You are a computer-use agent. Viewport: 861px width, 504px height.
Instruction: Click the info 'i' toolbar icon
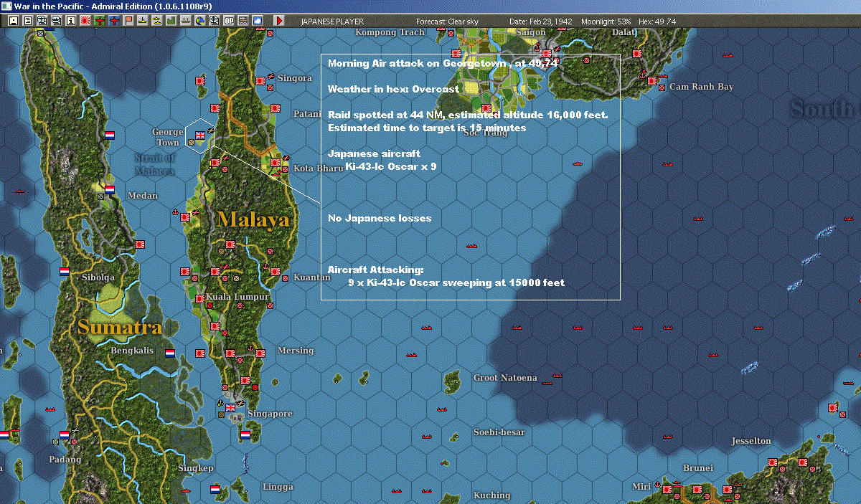click(x=70, y=21)
